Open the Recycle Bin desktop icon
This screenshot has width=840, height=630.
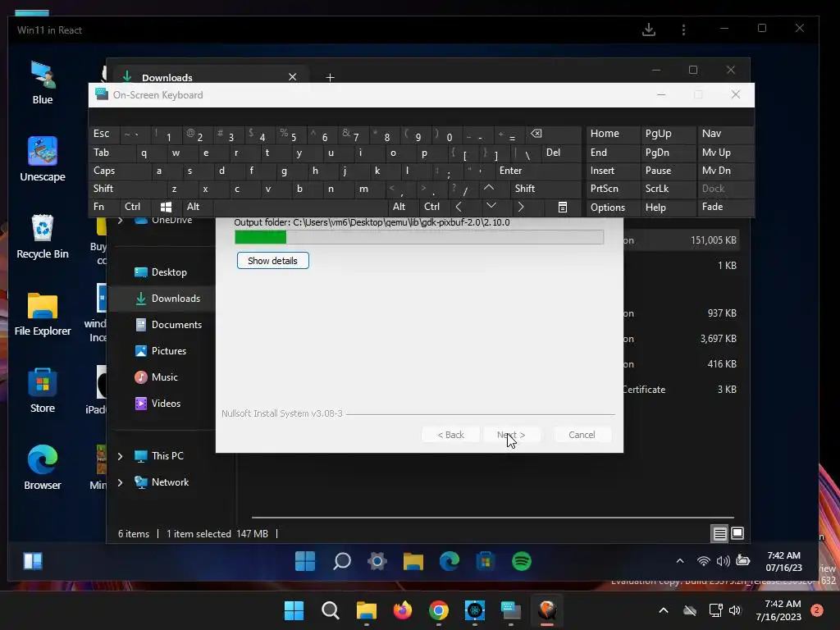(43, 236)
